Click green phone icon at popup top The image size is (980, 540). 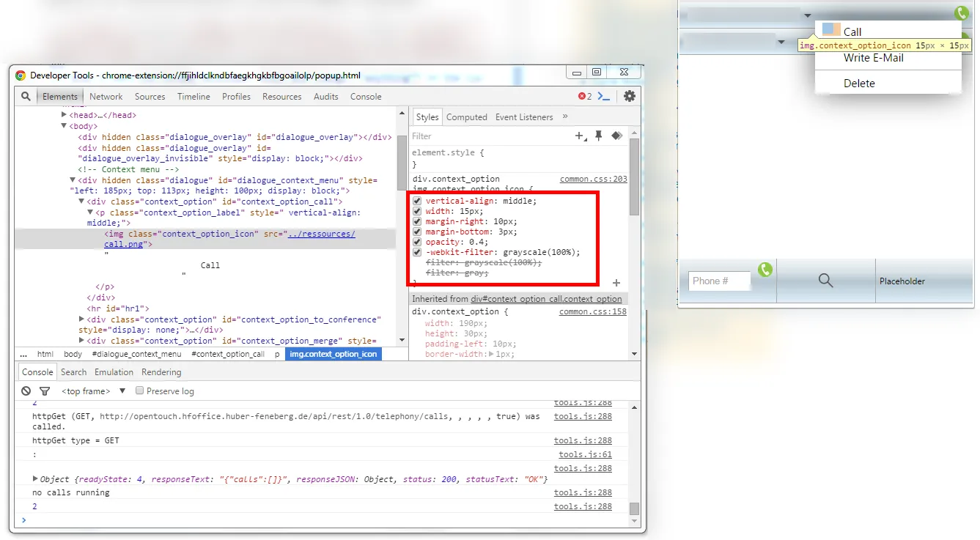coord(962,13)
